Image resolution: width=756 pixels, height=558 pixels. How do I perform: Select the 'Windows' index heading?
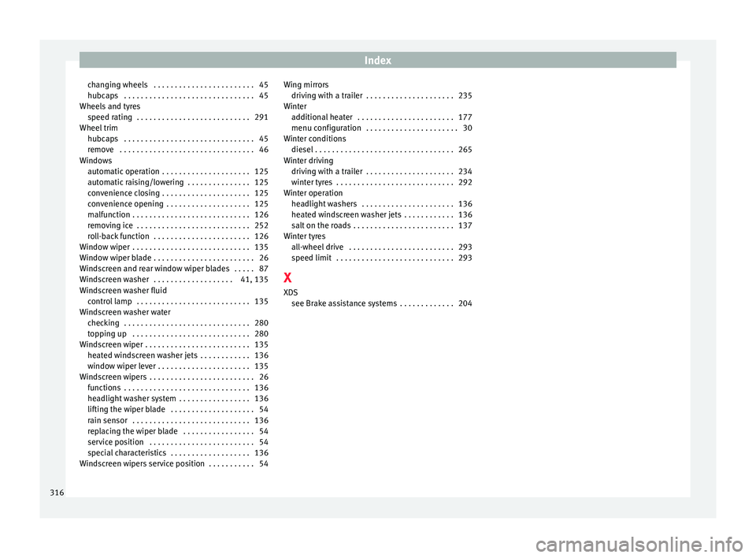point(95,161)
